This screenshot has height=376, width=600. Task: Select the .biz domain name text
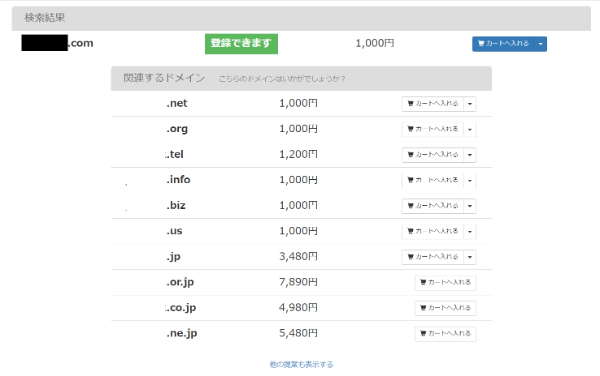[176, 205]
